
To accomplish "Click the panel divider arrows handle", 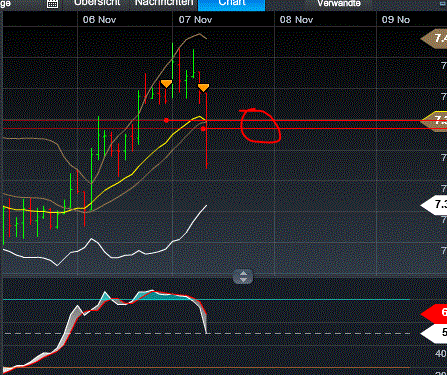I will coord(243,277).
